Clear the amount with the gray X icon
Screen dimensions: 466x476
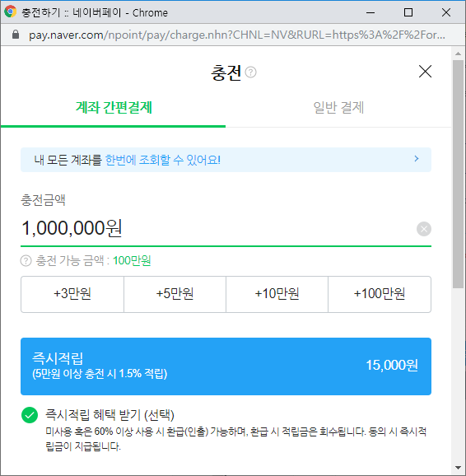pos(424,229)
